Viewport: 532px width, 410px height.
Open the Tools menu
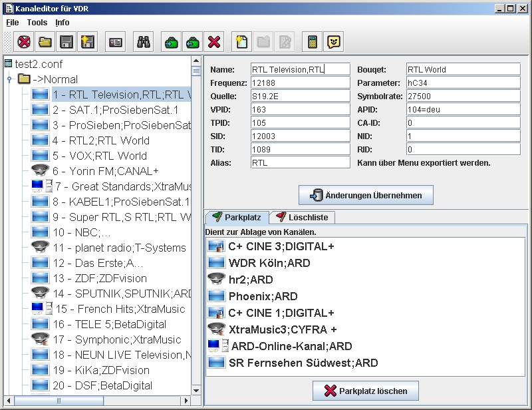pyautogui.click(x=37, y=22)
